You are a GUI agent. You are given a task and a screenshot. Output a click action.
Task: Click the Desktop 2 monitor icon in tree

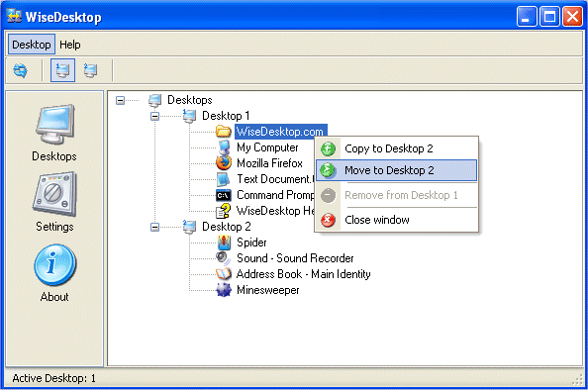[x=189, y=227]
